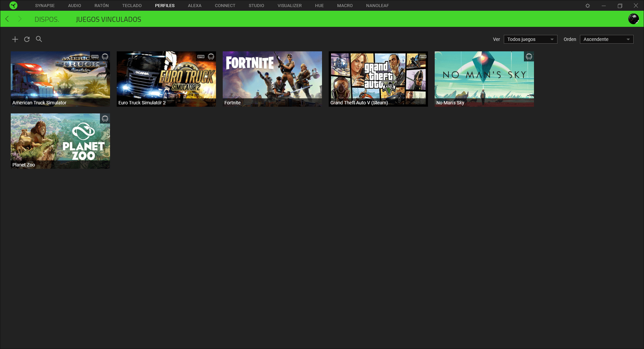Switch to the DISPOS. subtab
This screenshot has height=349, width=644.
click(47, 19)
